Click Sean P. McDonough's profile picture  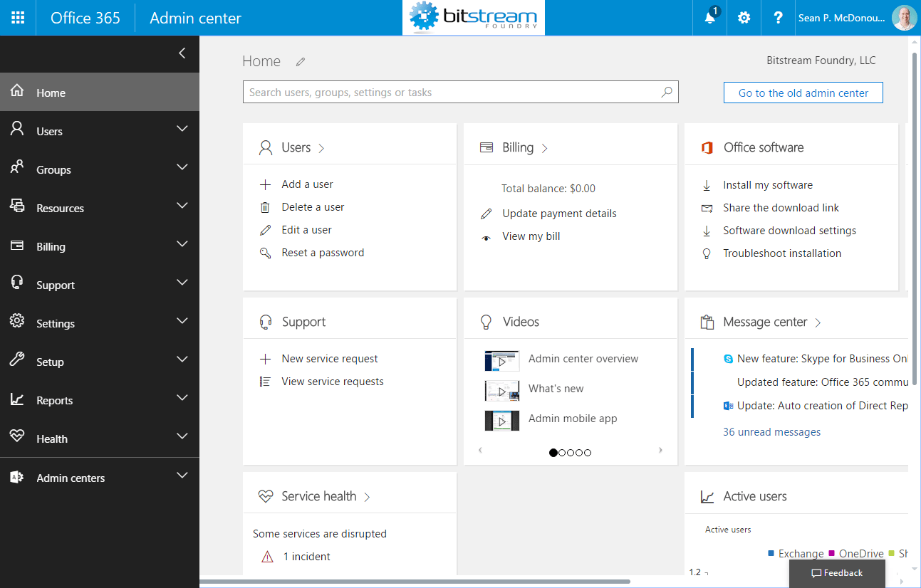903,18
